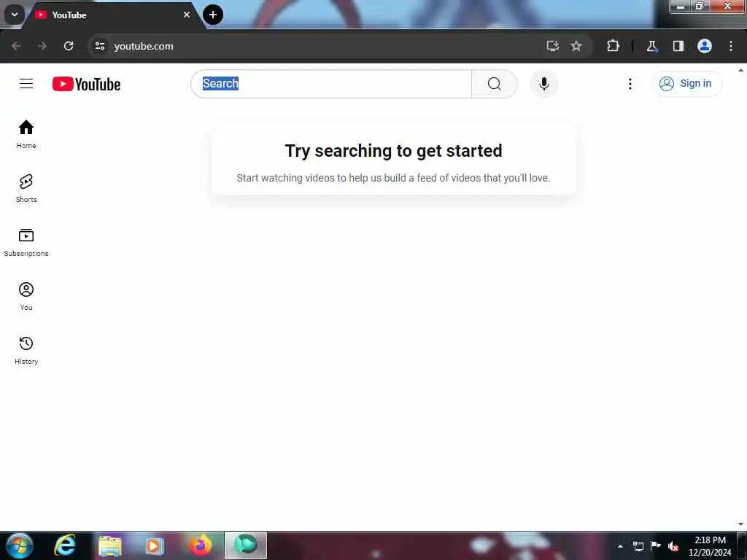Open Subscriptions in the sidebar
The image size is (747, 560).
26,242
